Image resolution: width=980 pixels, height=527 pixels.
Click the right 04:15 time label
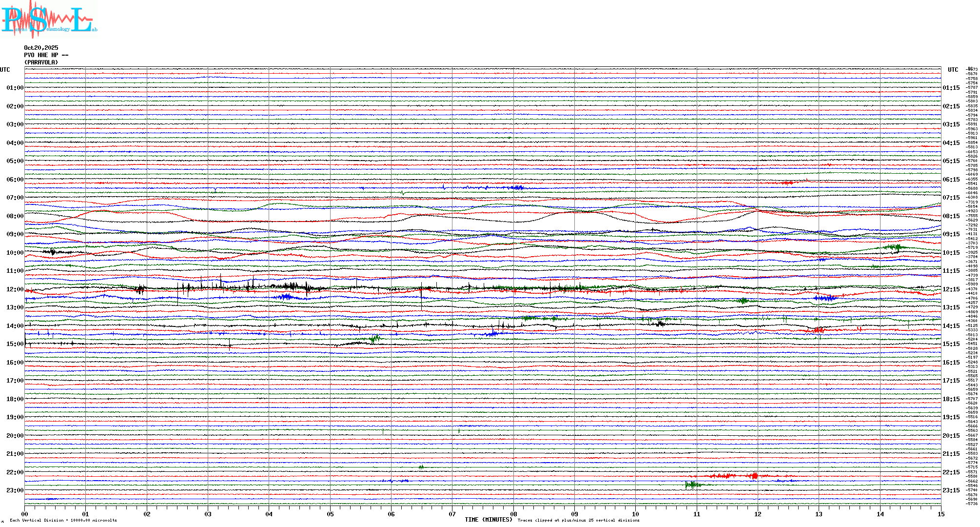pyautogui.click(x=951, y=143)
